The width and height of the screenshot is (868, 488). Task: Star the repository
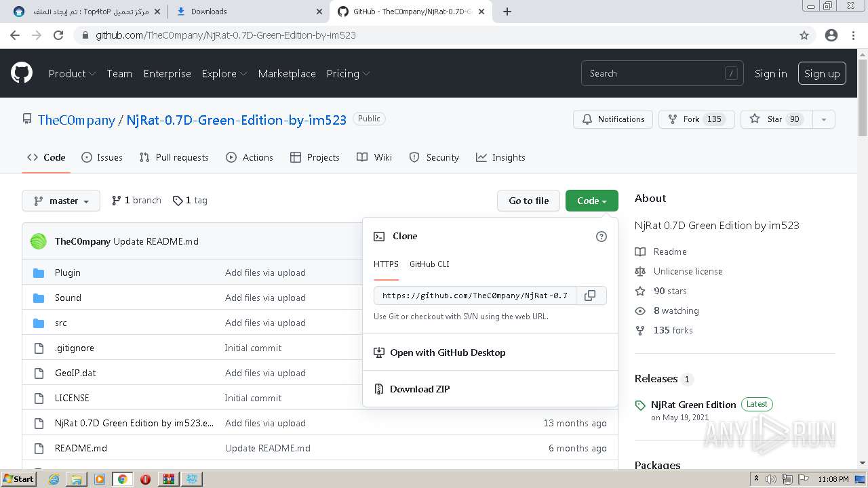coord(776,119)
